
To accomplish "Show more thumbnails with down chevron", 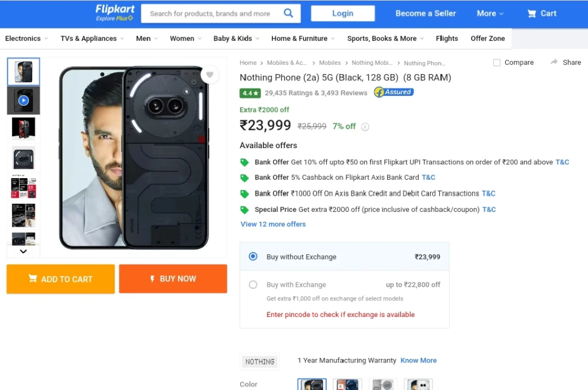I will coord(23,251).
